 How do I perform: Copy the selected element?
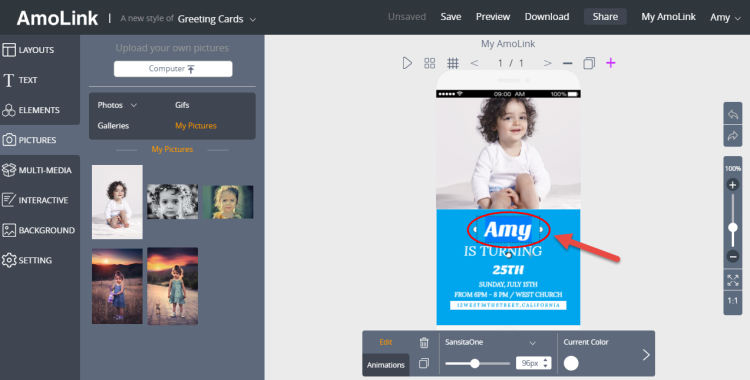coord(424,364)
